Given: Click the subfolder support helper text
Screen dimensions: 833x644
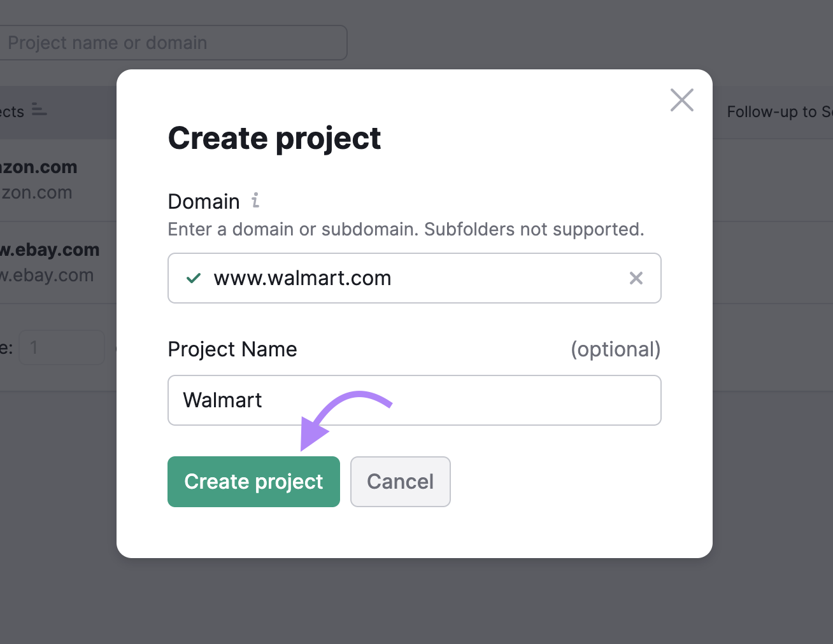Looking at the screenshot, I should coord(406,229).
